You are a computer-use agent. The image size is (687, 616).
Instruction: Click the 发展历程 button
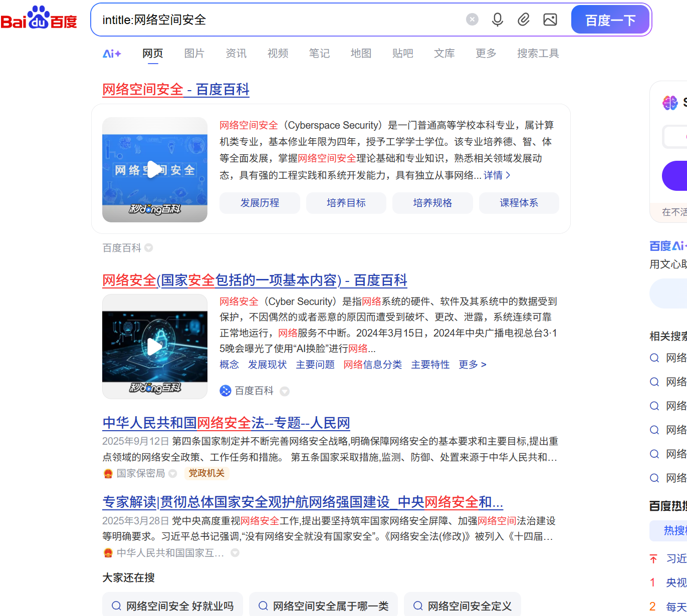(260, 203)
